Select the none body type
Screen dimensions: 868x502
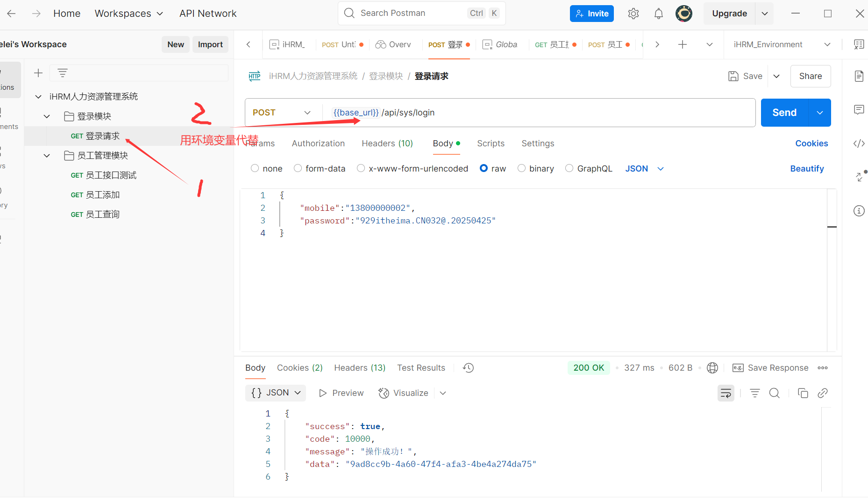pos(255,168)
